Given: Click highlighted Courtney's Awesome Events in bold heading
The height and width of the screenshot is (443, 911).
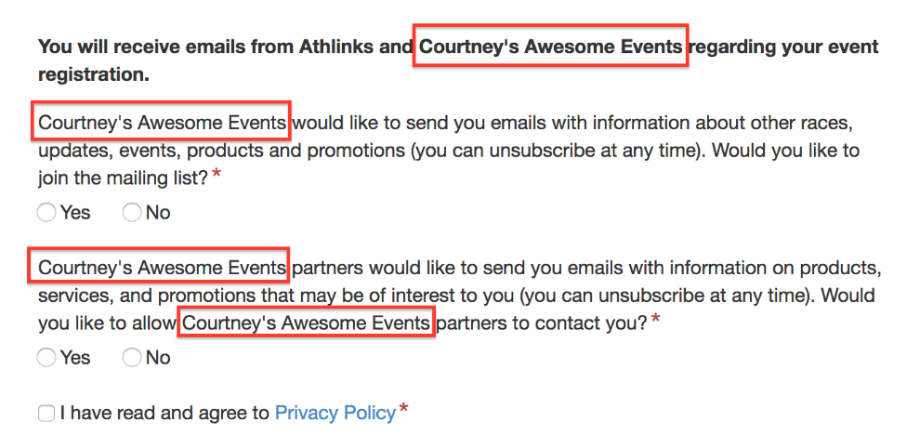Looking at the screenshot, I should (x=550, y=47).
